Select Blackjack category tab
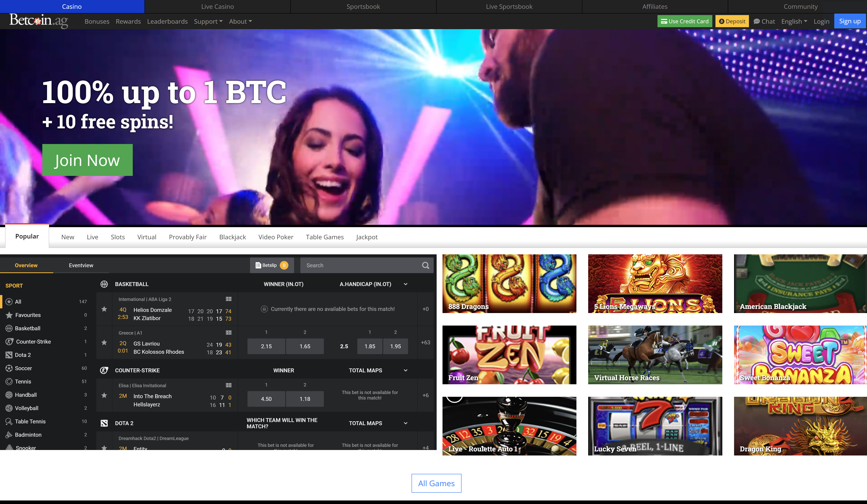The height and width of the screenshot is (504, 867). [233, 237]
